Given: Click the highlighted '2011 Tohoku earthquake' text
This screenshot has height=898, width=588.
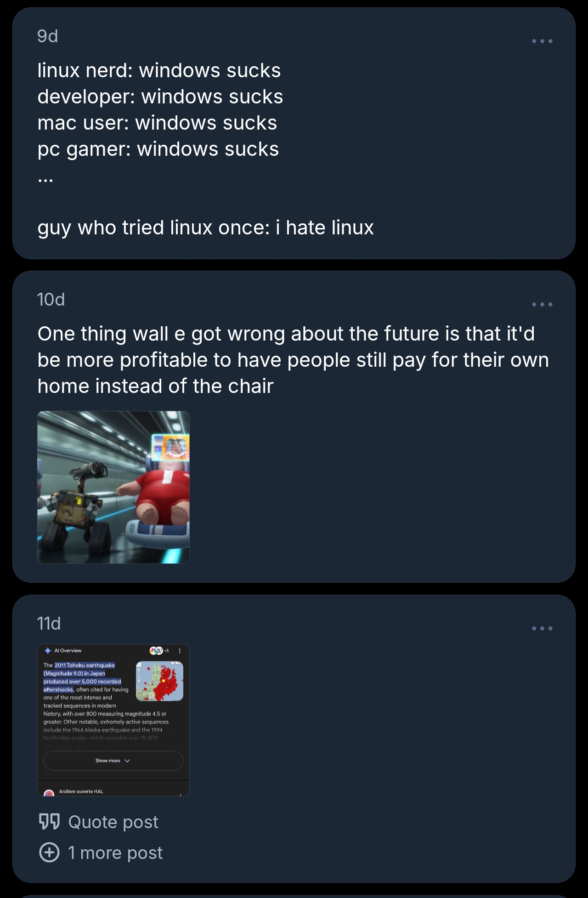Looking at the screenshot, I should (85, 665).
